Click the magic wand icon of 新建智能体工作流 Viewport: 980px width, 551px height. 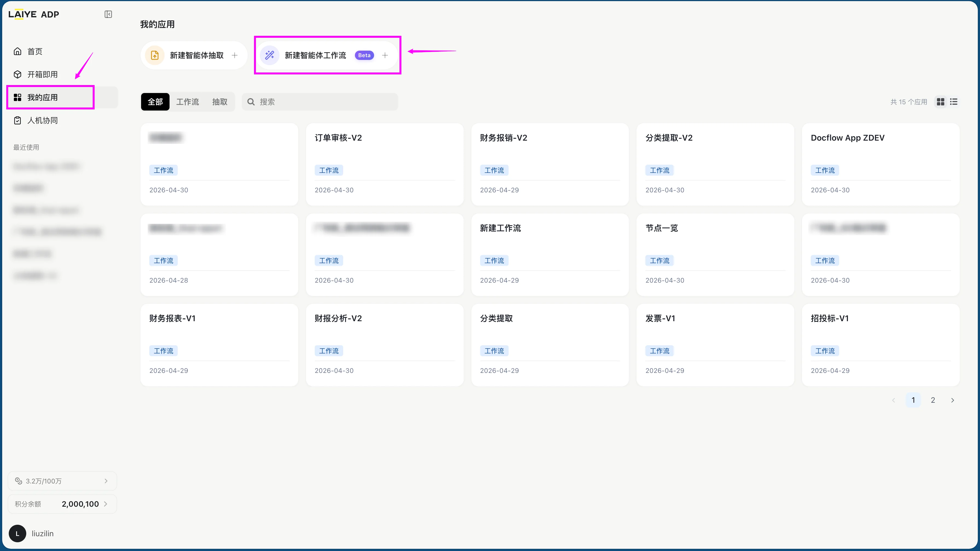[270, 56]
